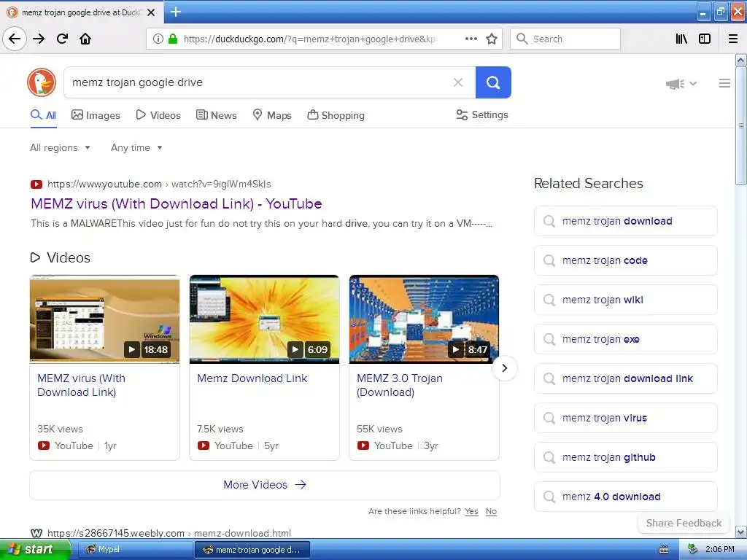Click the green padlock security icon
This screenshot has height=560, width=747.
[x=173, y=39]
